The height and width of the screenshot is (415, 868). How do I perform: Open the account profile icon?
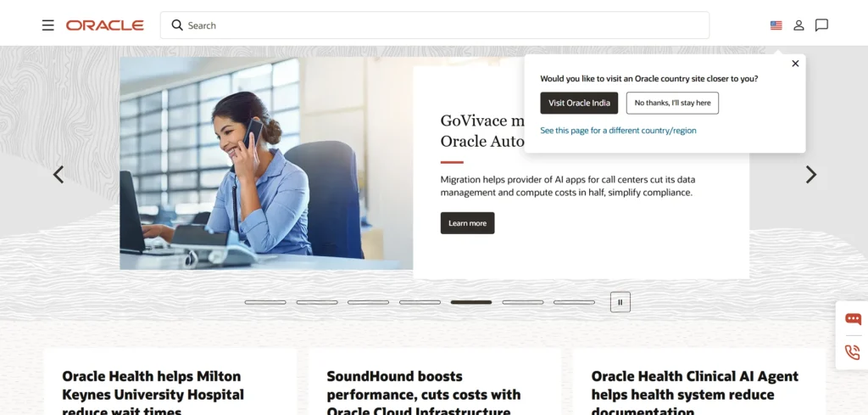pos(798,25)
